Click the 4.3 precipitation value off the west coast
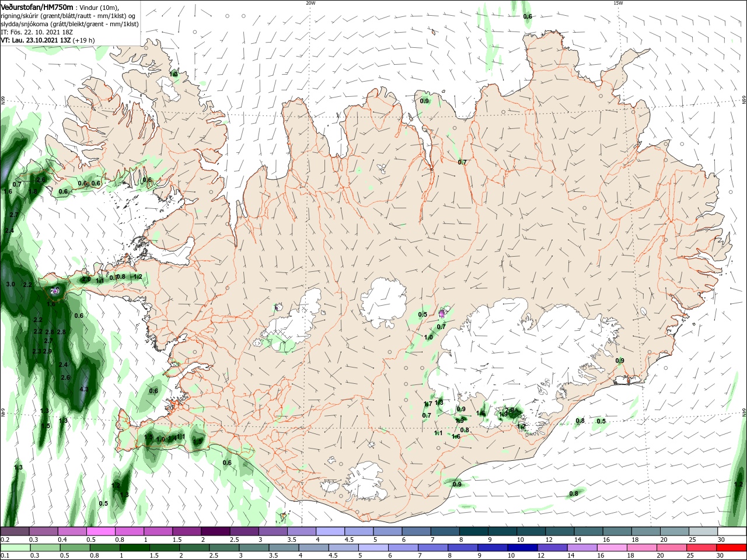The width and height of the screenshot is (747, 560). pos(83,389)
